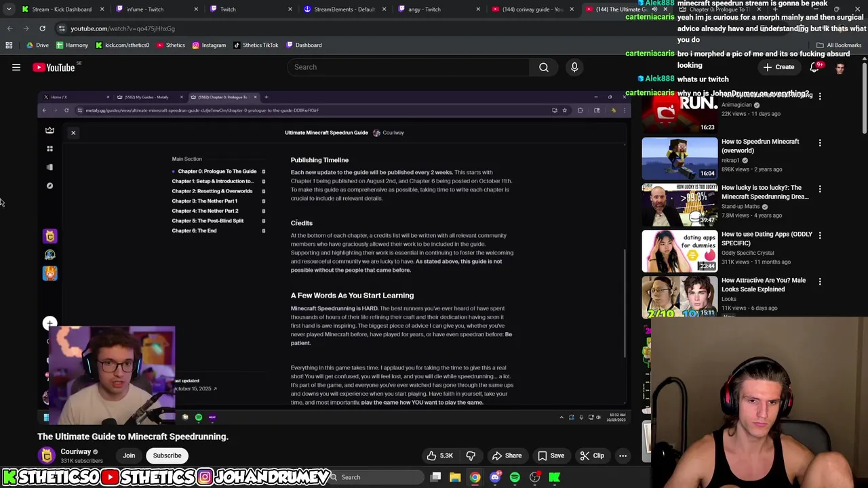868x488 pixels.
Task: Like the video with 5.3K likes
Action: pos(439,455)
